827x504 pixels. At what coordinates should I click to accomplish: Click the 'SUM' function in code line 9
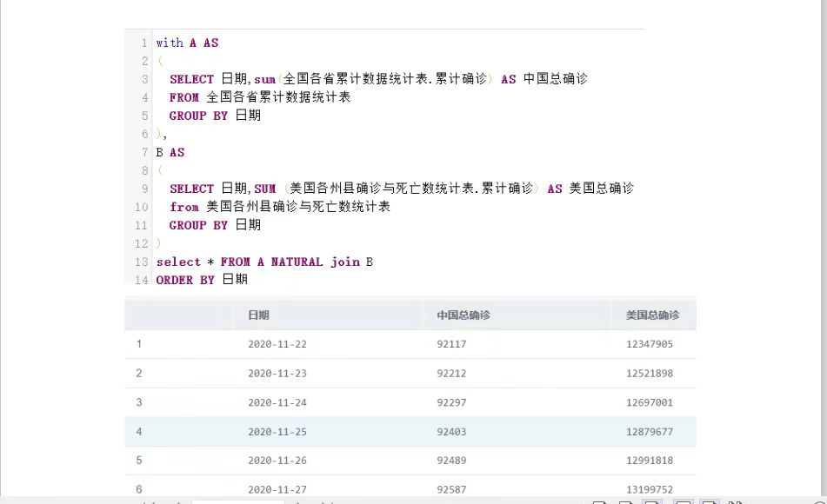[x=264, y=189]
